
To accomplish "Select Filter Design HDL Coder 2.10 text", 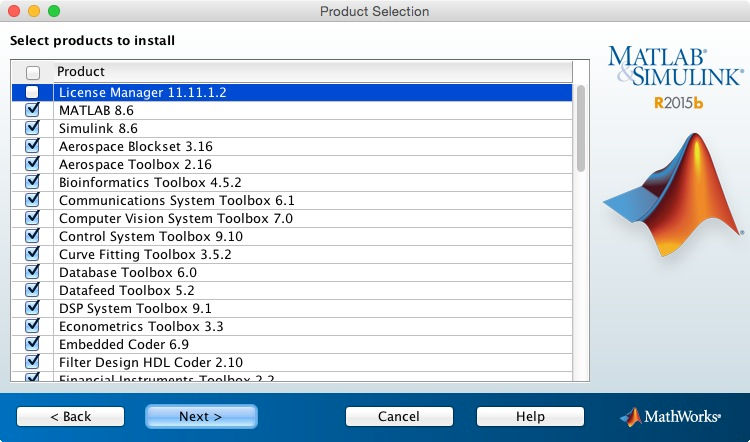I will click(x=151, y=363).
